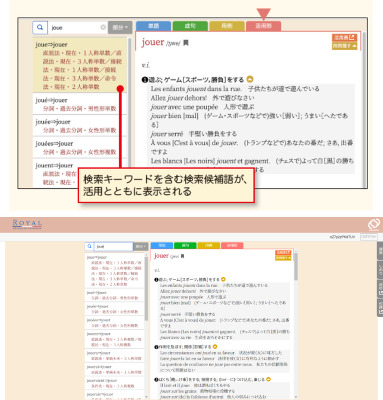The image size is (383, 400).
Task: Select jouées⇒jouer result in enlarged view
Action: tap(80, 147)
